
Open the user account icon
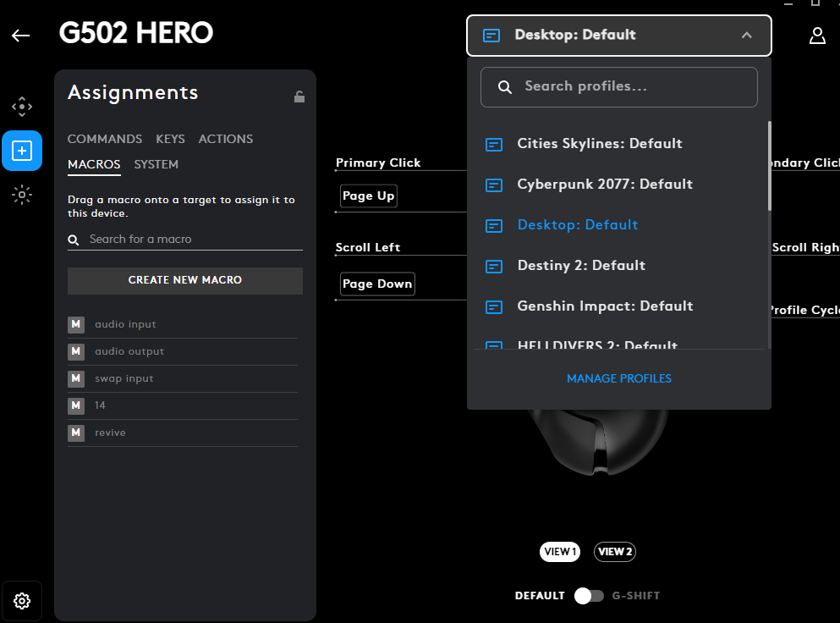pyautogui.click(x=817, y=36)
